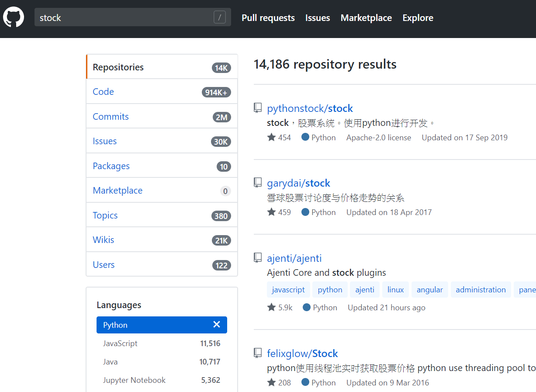
Task: Switch to Code search results
Action: point(162,92)
